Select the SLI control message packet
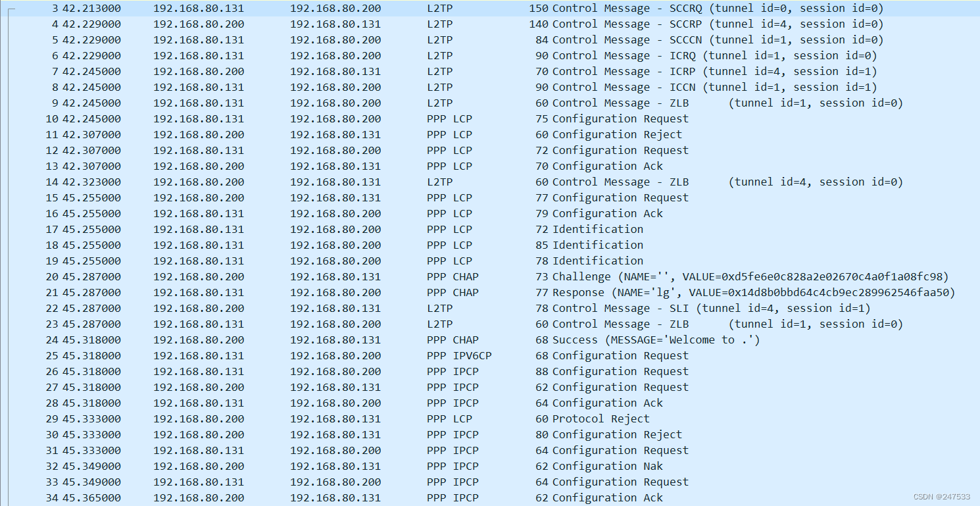This screenshot has height=506, width=980. coord(490,309)
